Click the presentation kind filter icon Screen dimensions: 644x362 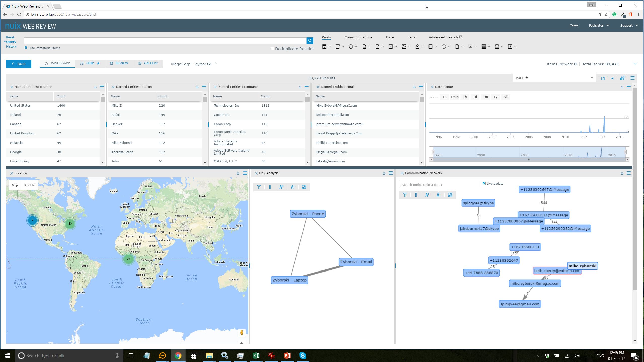click(x=470, y=47)
